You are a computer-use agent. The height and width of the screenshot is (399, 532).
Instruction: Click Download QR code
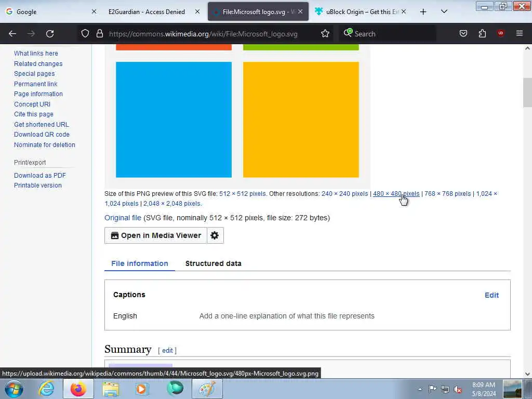pyautogui.click(x=42, y=135)
